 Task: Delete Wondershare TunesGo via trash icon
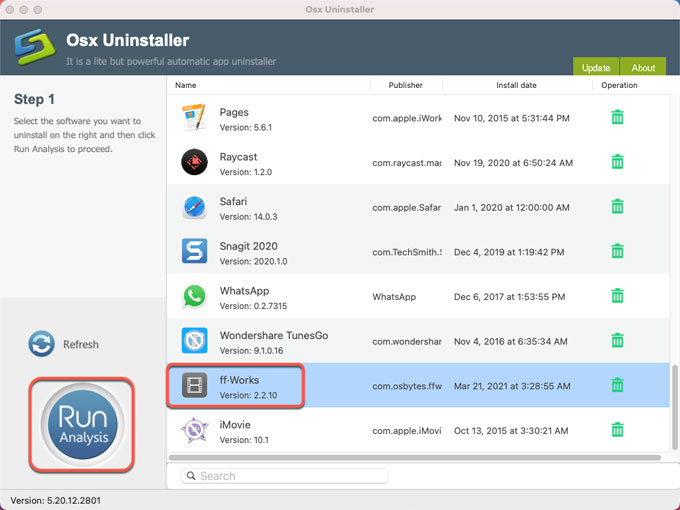[x=617, y=340]
